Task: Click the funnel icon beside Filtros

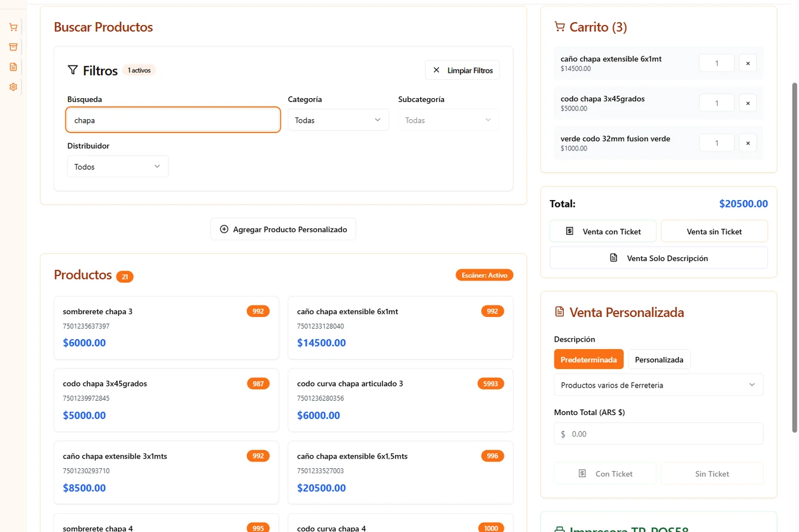Action: coord(72,70)
